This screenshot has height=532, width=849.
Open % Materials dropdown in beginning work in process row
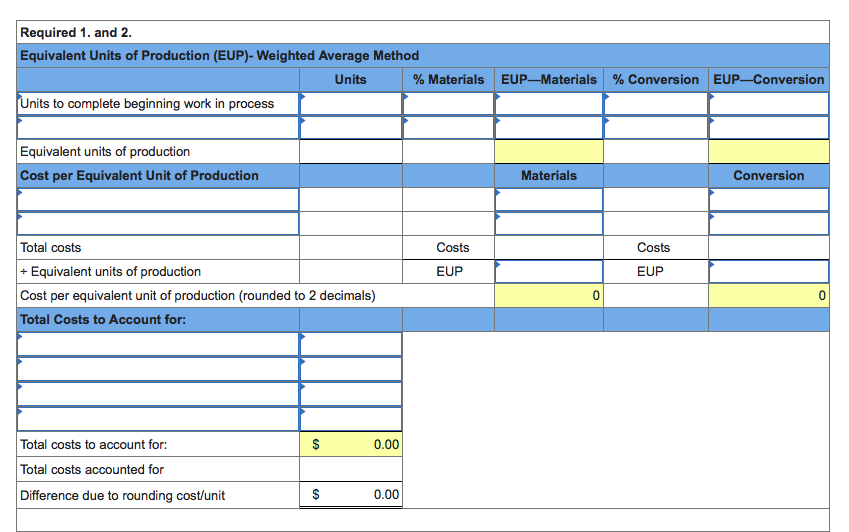[x=448, y=103]
